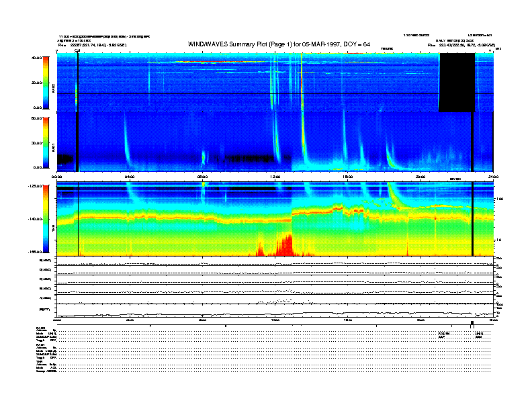Screen dimensions: 532x411
Task: Click the TNR color scale bar
Action: [46, 219]
